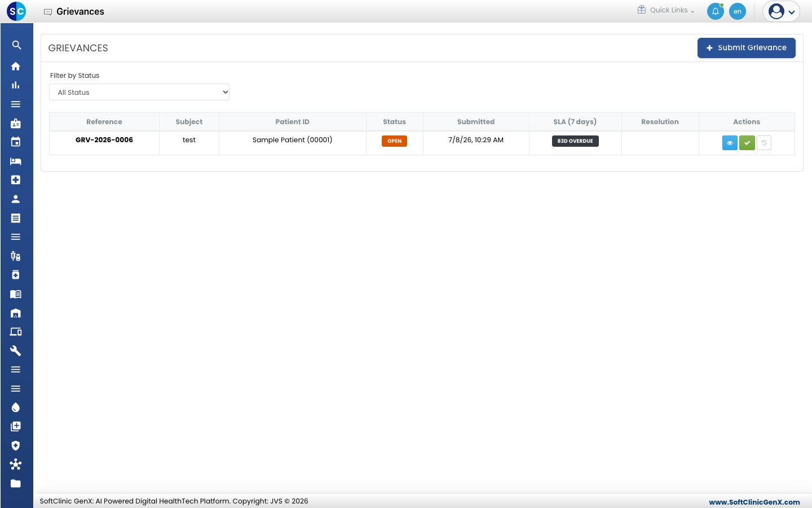Click the OPEN status badge
Viewport: 812px width, 508px height.
coord(395,141)
